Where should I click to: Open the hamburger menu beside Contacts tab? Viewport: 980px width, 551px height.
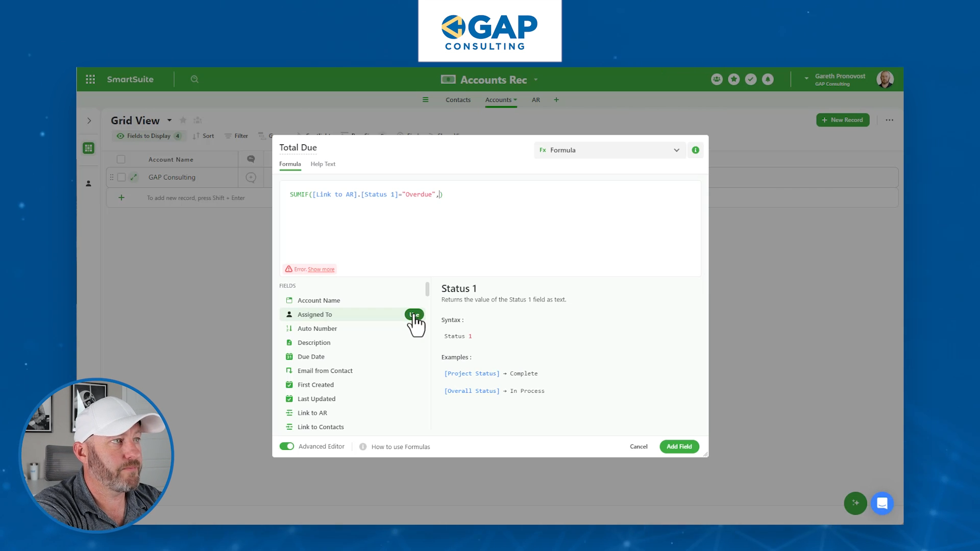pos(425,99)
